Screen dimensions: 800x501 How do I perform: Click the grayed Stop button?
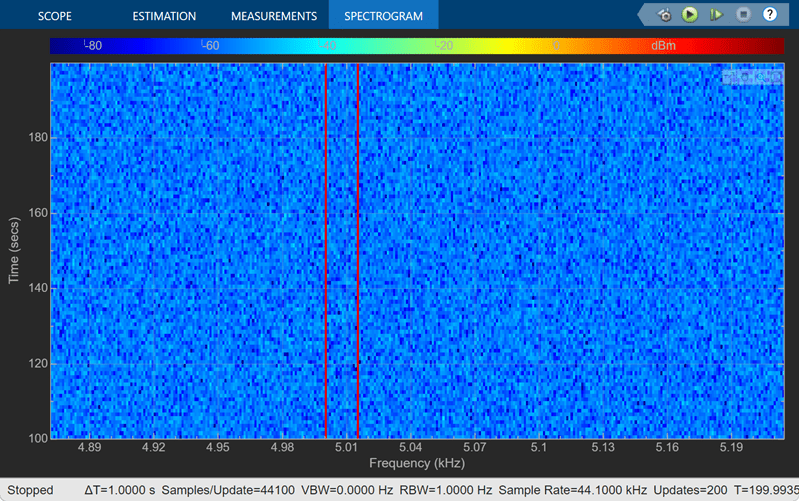tap(743, 14)
